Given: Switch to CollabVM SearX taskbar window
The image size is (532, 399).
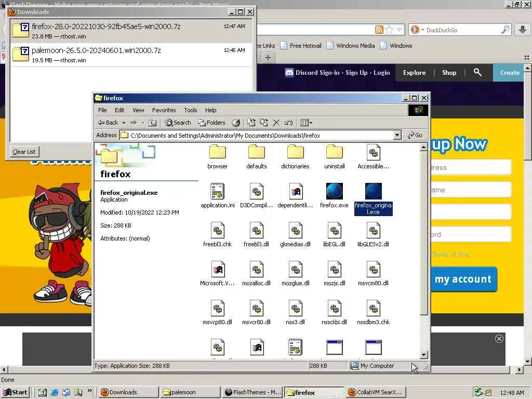Looking at the screenshot, I should click(x=375, y=392).
